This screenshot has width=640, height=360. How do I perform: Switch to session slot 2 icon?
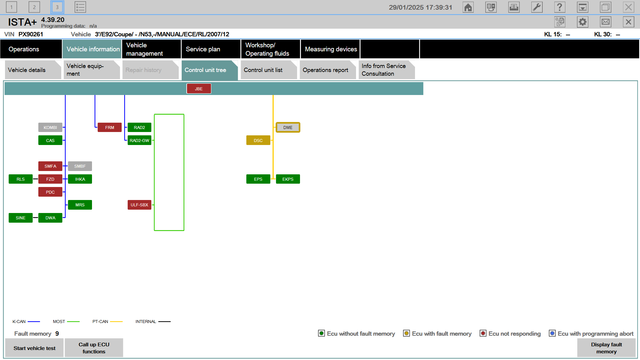click(x=34, y=7)
